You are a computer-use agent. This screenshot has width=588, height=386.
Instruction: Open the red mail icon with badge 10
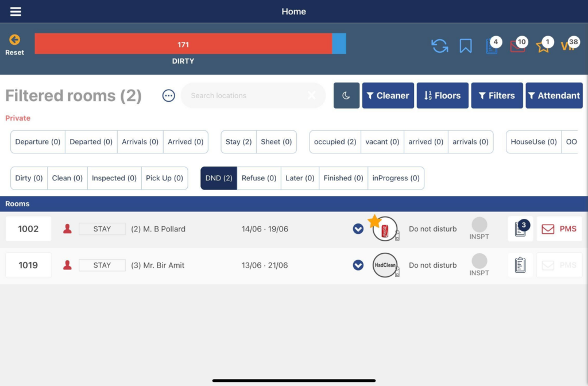tap(517, 47)
